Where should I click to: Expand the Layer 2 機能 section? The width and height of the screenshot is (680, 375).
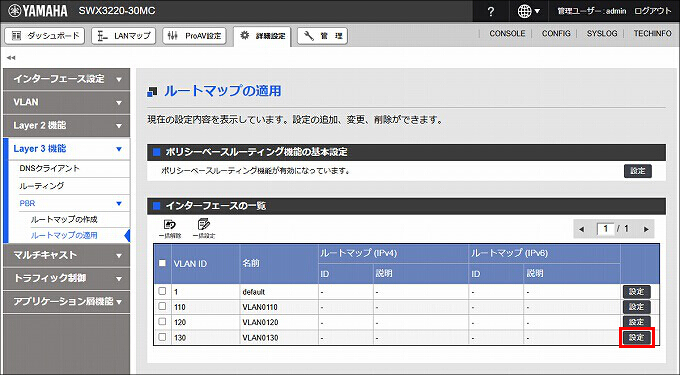click(66, 126)
